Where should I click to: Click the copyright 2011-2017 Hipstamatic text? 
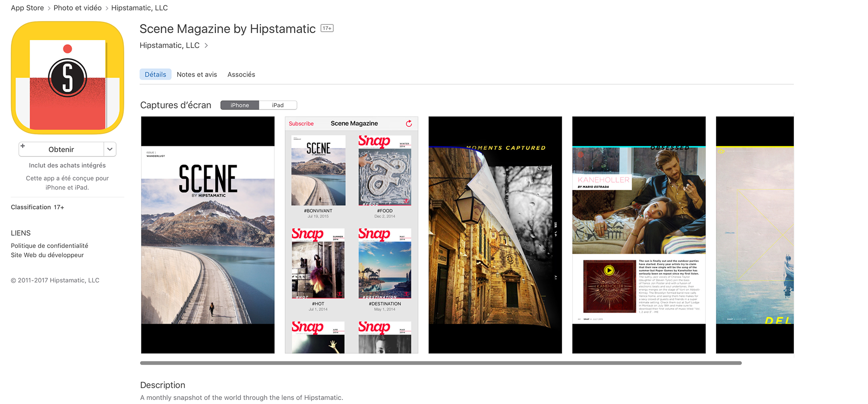(55, 280)
